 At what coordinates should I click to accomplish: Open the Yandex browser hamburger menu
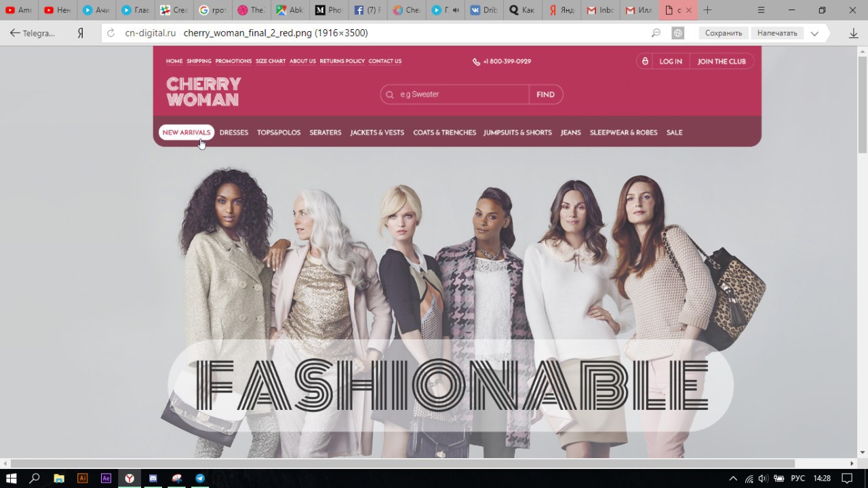click(x=761, y=10)
